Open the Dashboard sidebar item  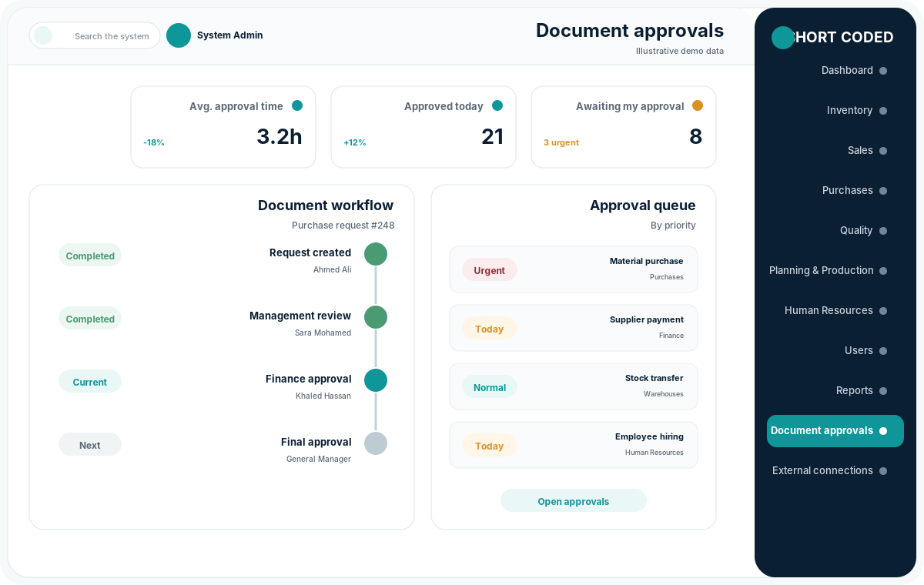[835, 71]
